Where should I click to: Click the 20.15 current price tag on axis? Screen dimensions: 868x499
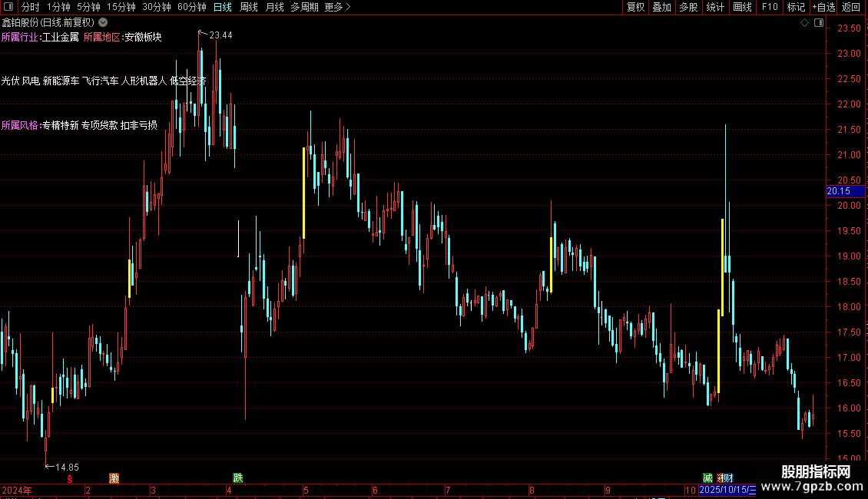point(845,191)
